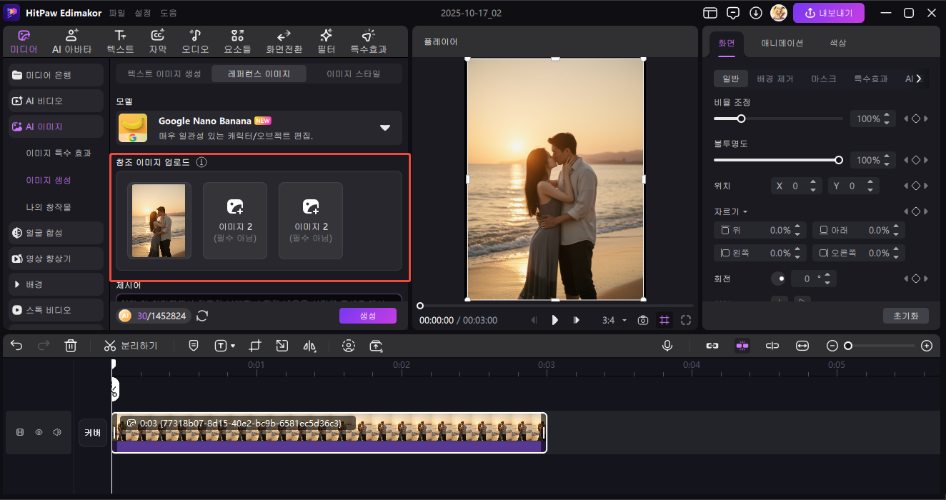Take a snapshot with the camera icon
This screenshot has height=500, width=946.
643,320
